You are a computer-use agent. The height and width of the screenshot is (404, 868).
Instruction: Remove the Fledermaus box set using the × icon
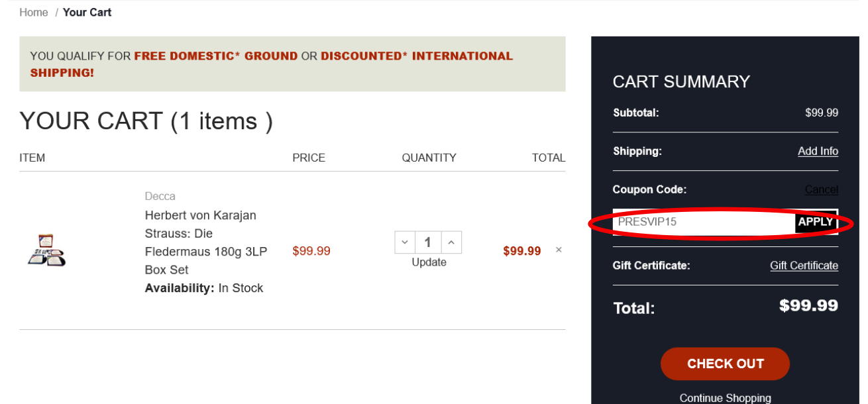tap(559, 250)
